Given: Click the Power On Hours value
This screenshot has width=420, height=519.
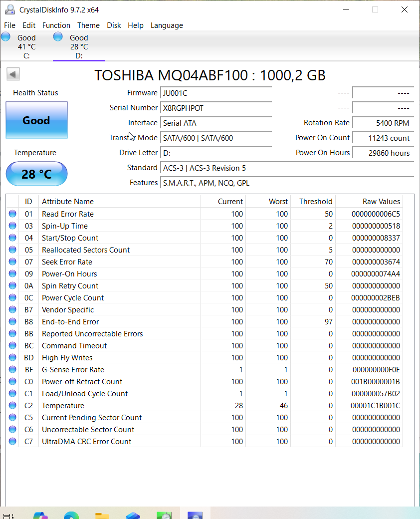Looking at the screenshot, I should pyautogui.click(x=383, y=153).
